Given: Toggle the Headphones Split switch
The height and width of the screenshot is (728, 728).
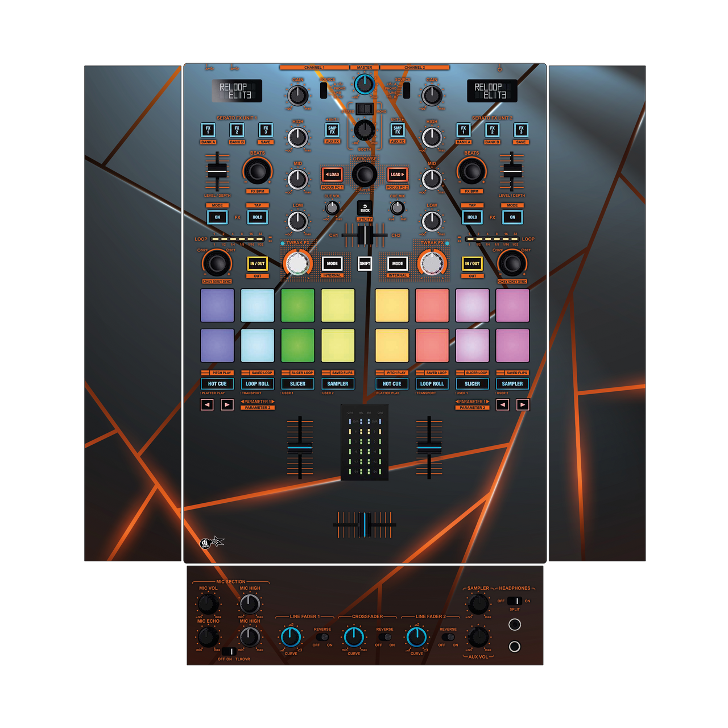Looking at the screenshot, I should [515, 601].
